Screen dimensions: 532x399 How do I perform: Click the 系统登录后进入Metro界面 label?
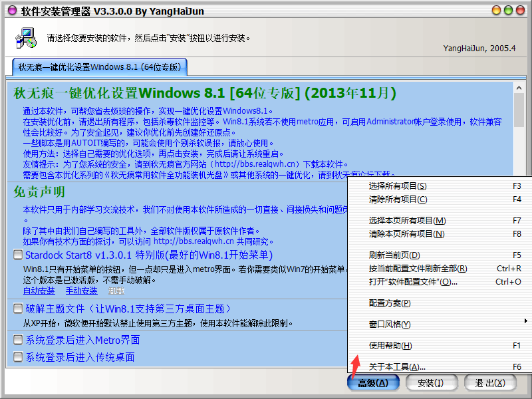[82, 340]
